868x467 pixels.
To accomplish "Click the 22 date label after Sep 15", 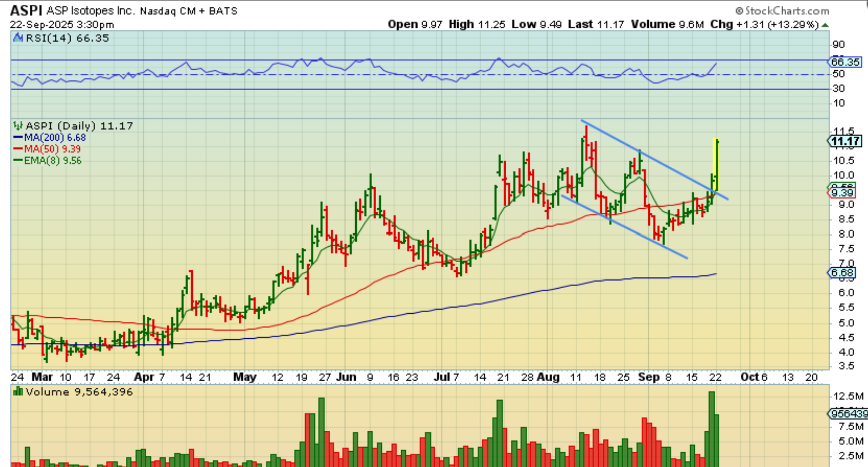I will pyautogui.click(x=716, y=377).
